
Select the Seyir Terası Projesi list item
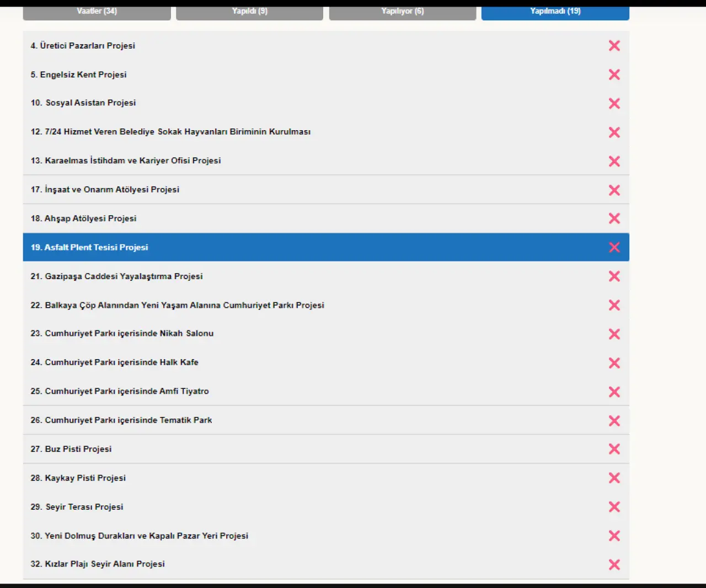coord(77,507)
